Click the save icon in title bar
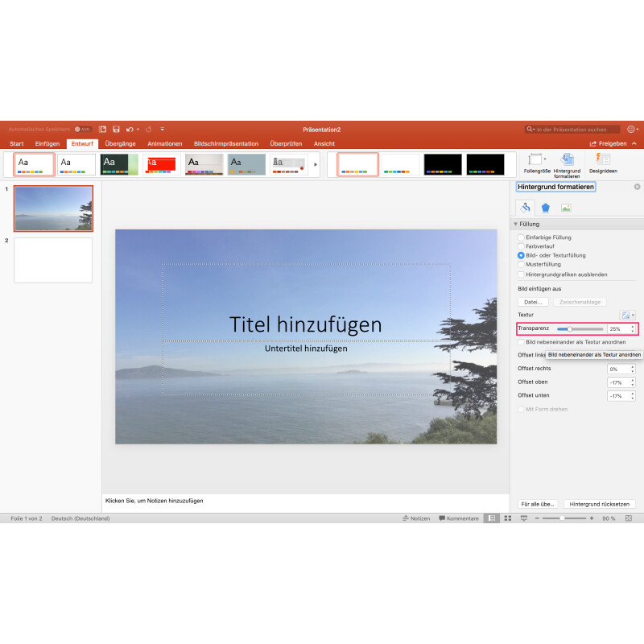This screenshot has height=644, width=644. click(x=116, y=129)
